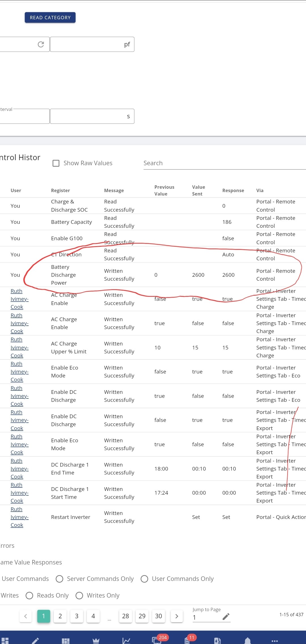Select Writes Only radio button
This screenshot has height=644, width=306.
[x=79, y=596]
